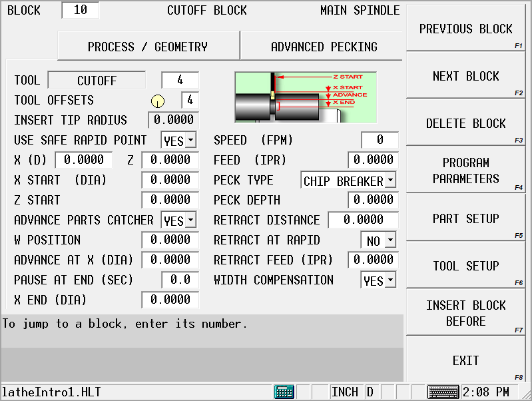Click the Tool Offsets number field
The height and width of the screenshot is (401, 532).
point(190,100)
